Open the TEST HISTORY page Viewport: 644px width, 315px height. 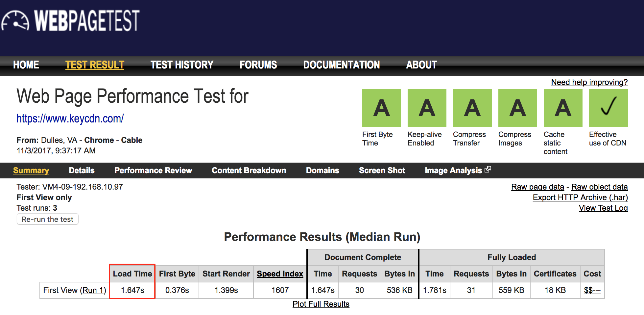click(182, 65)
